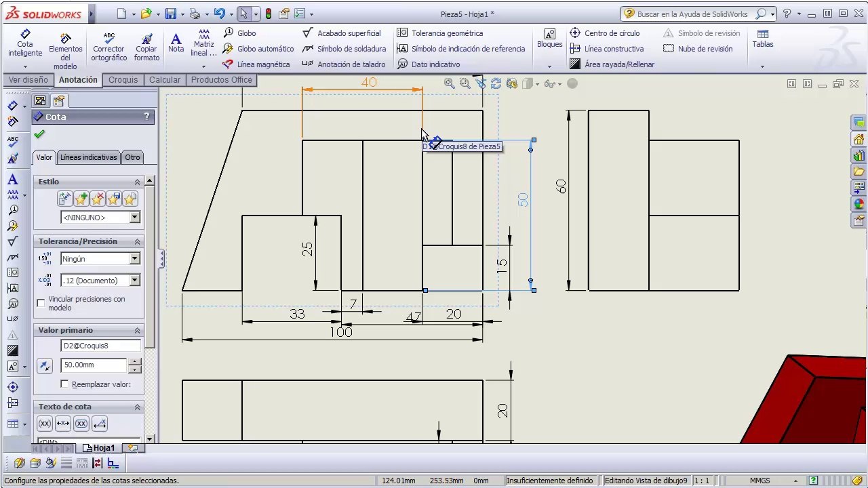The image size is (868, 488).
Task: Increase the 50.00mm value using the spinner up arrow
Action: coord(134,361)
